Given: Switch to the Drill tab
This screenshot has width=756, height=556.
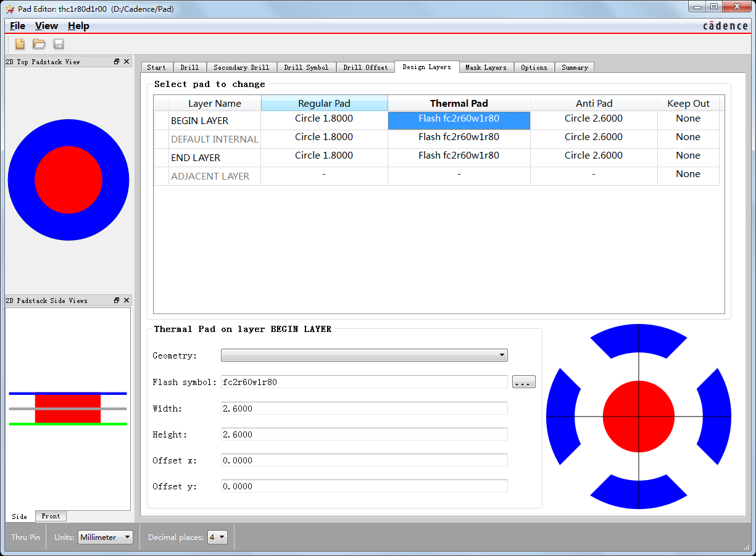Looking at the screenshot, I should click(189, 67).
